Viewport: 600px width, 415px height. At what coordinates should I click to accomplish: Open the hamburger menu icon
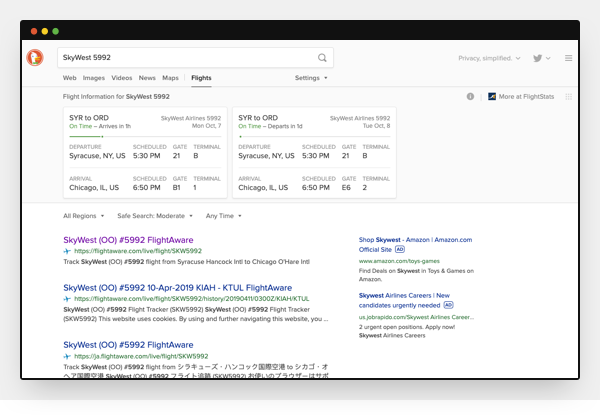point(569,58)
